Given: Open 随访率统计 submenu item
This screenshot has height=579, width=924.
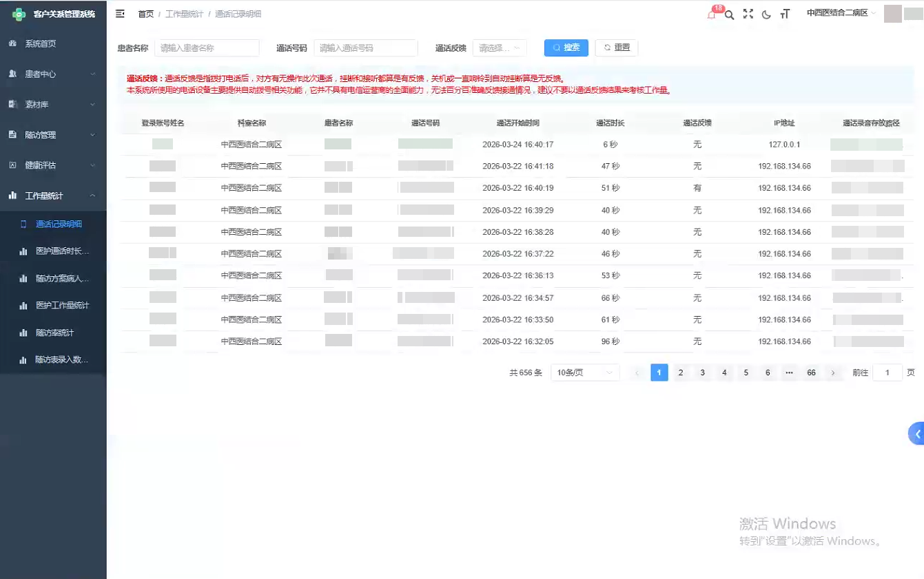Looking at the screenshot, I should (x=54, y=333).
